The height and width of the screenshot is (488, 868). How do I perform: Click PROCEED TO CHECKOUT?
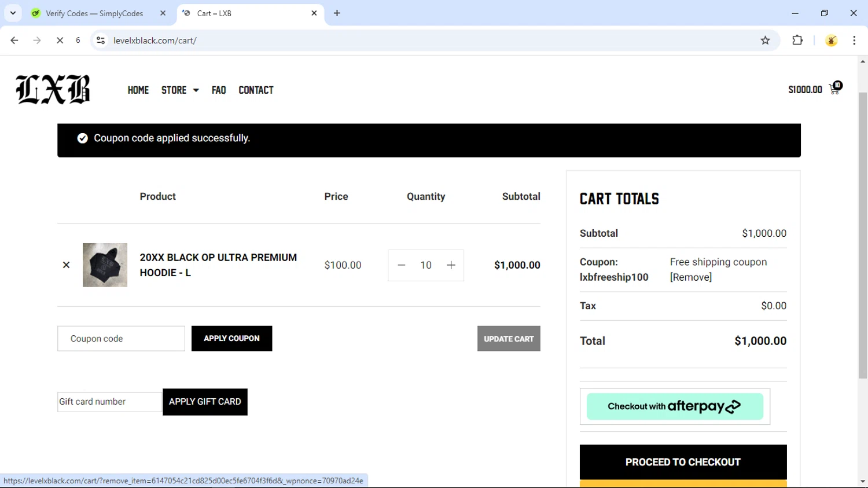[683, 462]
